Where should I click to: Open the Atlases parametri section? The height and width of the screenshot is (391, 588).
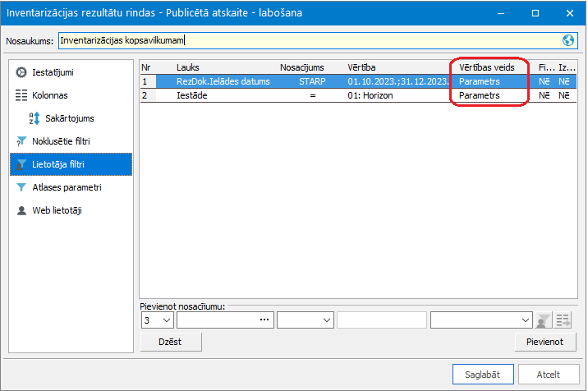tap(71, 187)
